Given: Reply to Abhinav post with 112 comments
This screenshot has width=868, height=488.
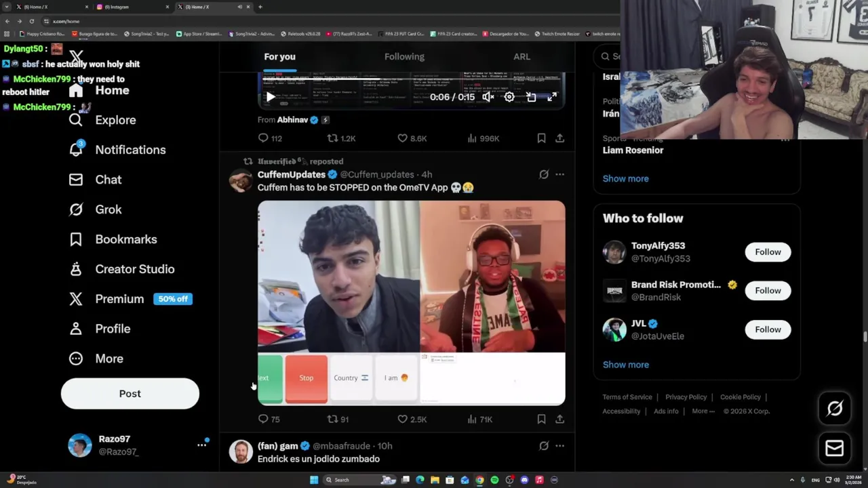Looking at the screenshot, I should (270, 138).
